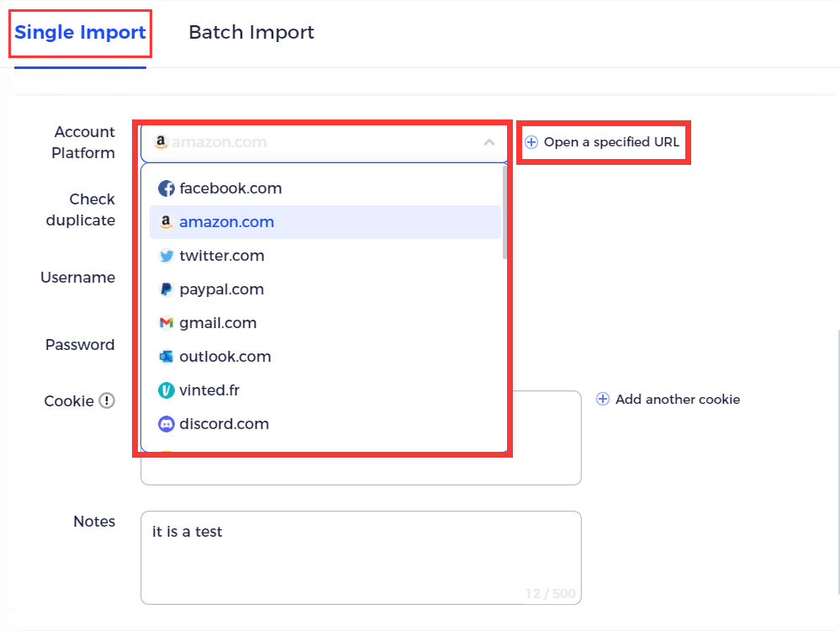Switch to the Batch Import tab
The width and height of the screenshot is (840, 631).
[x=251, y=32]
